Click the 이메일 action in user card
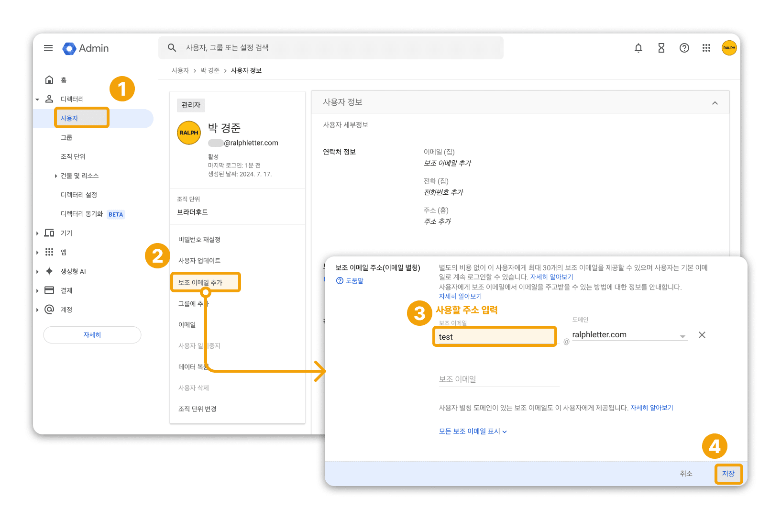This screenshot has width=781, height=532. coord(187,325)
